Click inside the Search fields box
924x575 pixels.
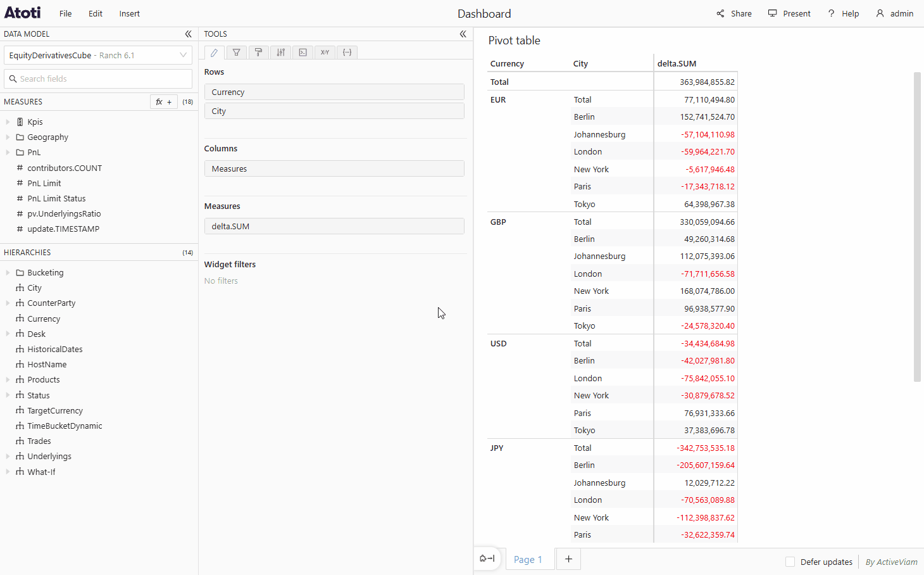coord(98,79)
